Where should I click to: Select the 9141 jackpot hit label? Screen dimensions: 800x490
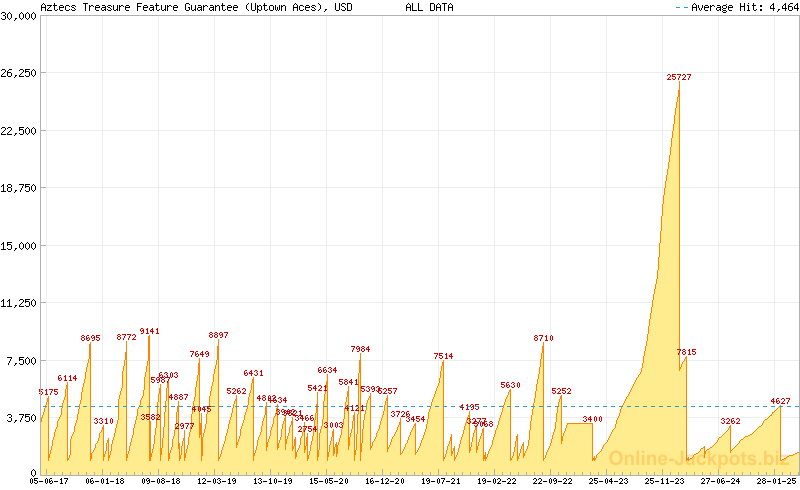pyautogui.click(x=149, y=331)
